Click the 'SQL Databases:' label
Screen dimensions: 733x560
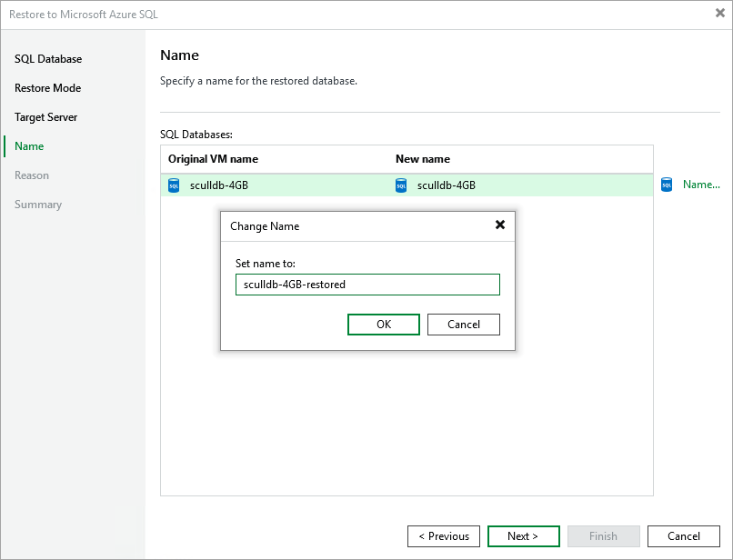click(196, 135)
